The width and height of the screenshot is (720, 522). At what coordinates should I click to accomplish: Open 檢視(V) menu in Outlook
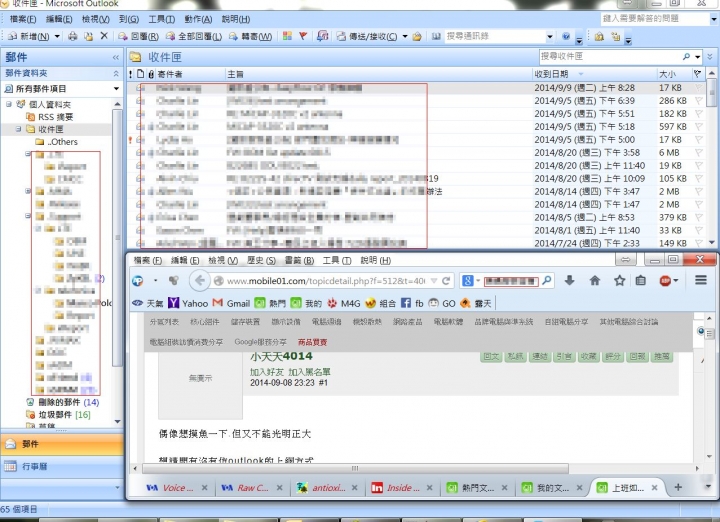coord(96,19)
